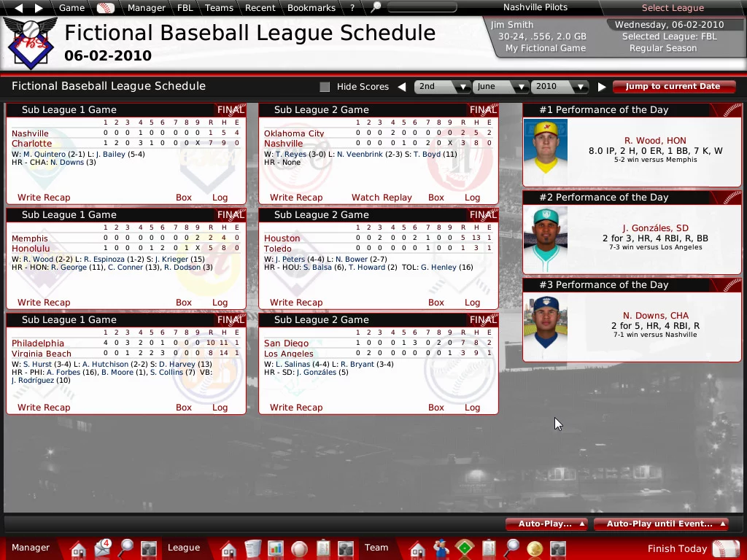The height and width of the screenshot is (560, 747).
Task: Open Charlotte team in first game box
Action: [x=31, y=144]
